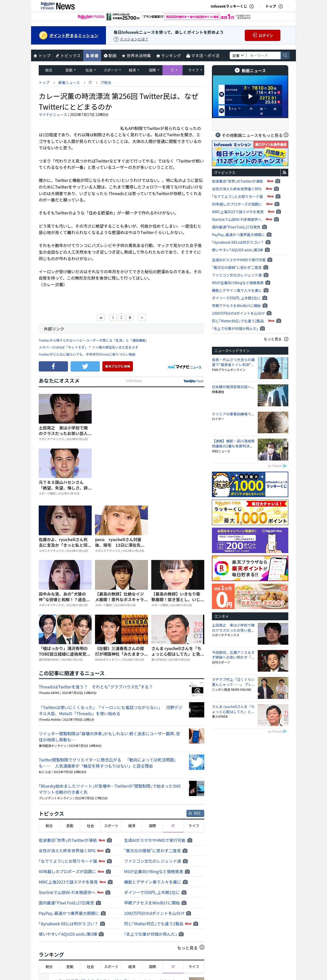Screen dimensions: 327x980
Task: Open the Rakuten Mobile OPPO A55s ad banner
Action: pyautogui.click(x=163, y=17)
